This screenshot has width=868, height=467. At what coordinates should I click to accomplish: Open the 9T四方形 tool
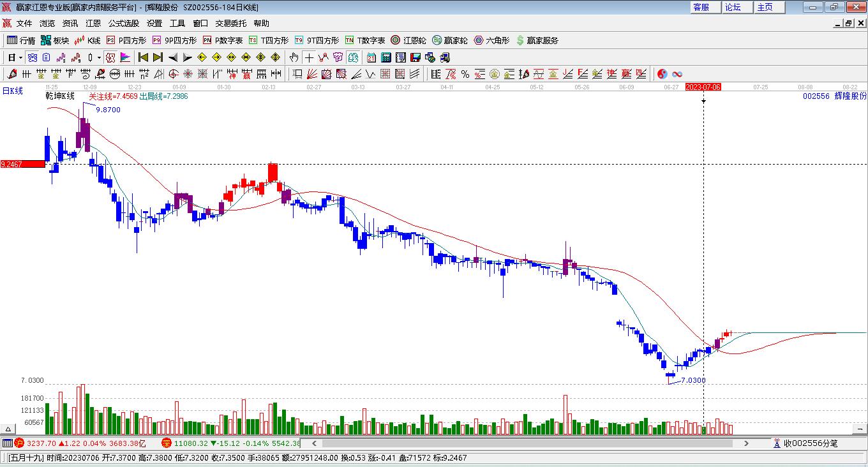pyautogui.click(x=317, y=40)
